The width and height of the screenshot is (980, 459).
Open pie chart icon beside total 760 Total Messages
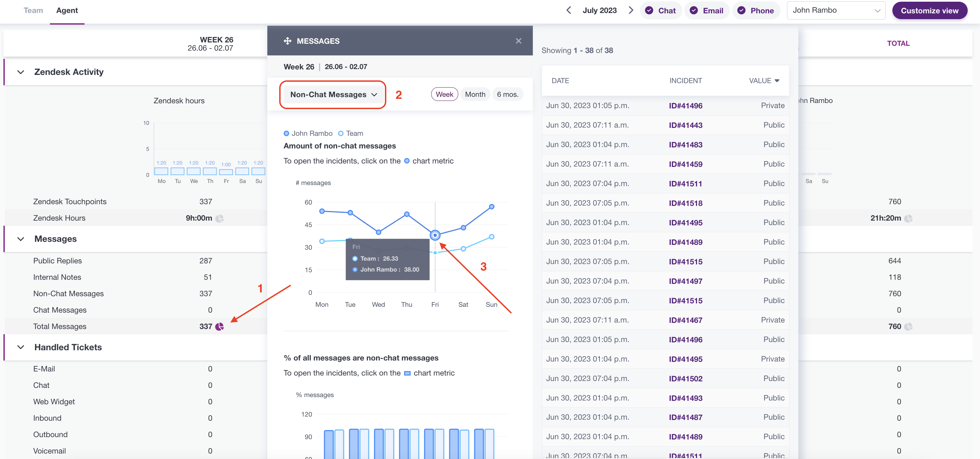(908, 327)
